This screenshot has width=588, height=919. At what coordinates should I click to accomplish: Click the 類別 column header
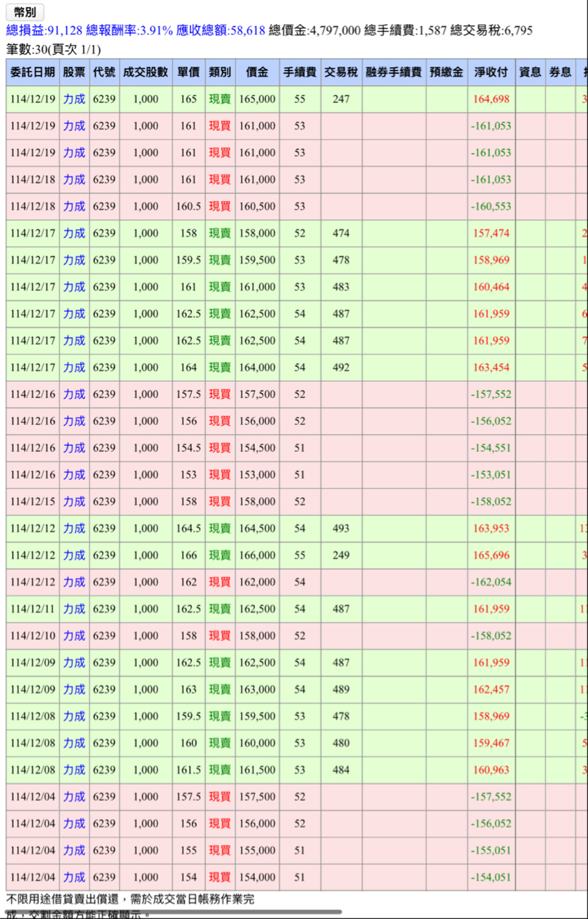[x=220, y=72]
